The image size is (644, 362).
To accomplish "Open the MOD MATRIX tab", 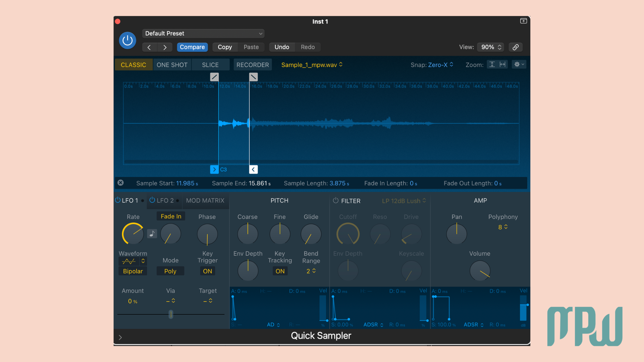I will (205, 200).
